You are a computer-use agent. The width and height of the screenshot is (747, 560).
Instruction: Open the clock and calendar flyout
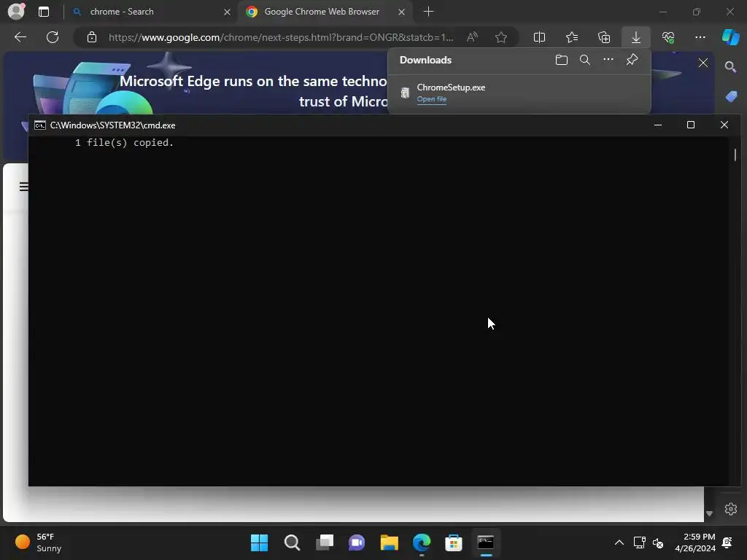pos(695,542)
